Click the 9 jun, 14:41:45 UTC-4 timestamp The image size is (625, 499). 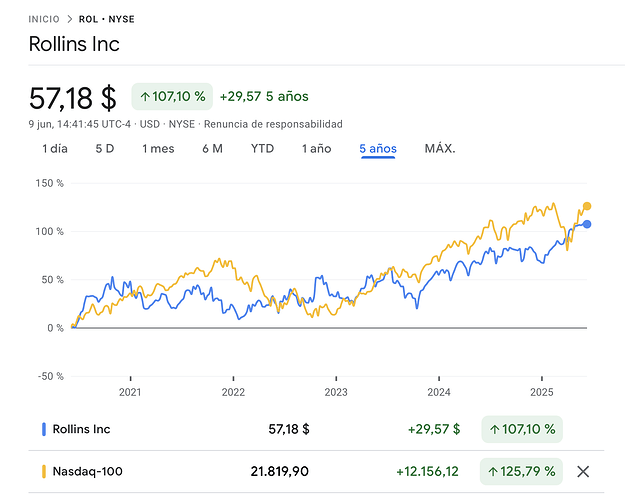coord(80,124)
